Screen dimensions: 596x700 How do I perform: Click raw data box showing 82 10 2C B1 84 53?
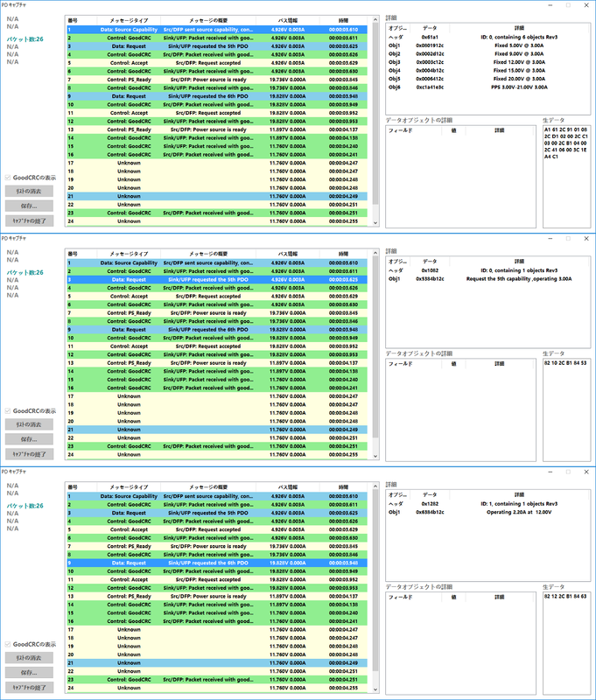tap(566, 409)
